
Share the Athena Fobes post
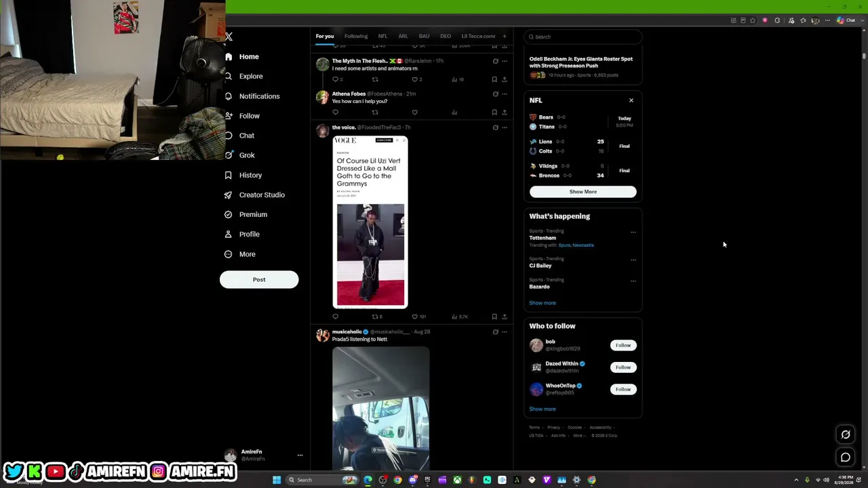[504, 113]
